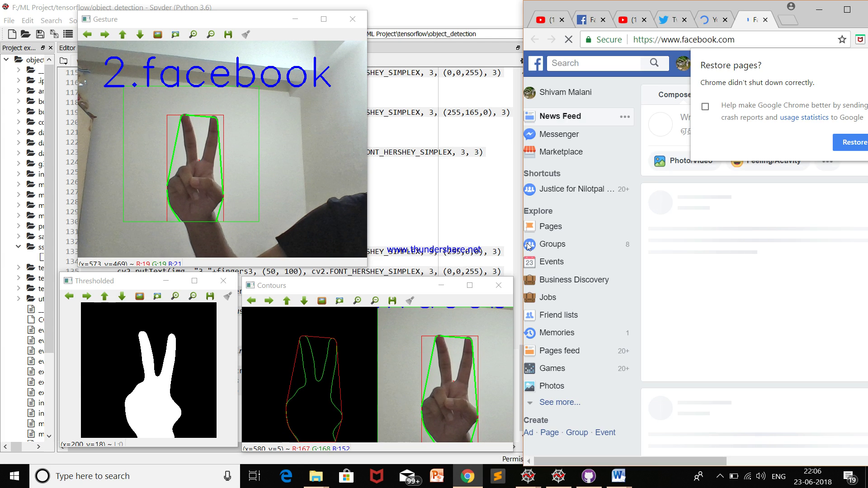Expand See more in Explore section
The image size is (868, 488).
559,402
